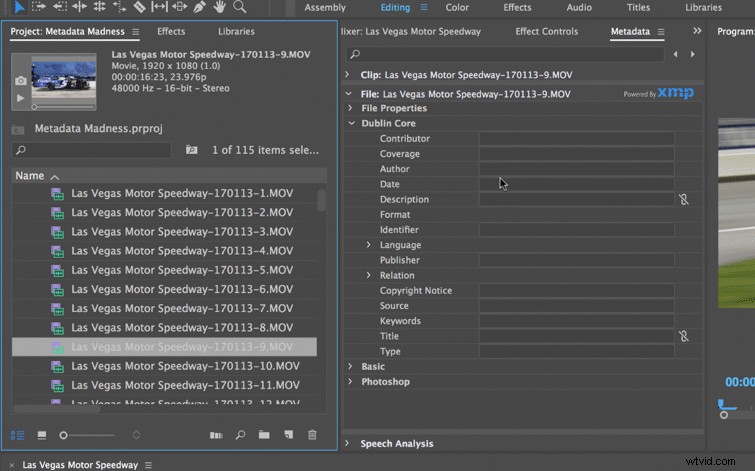Show hidden panel tabs with double chevron
755x471 pixels.
coord(697,31)
